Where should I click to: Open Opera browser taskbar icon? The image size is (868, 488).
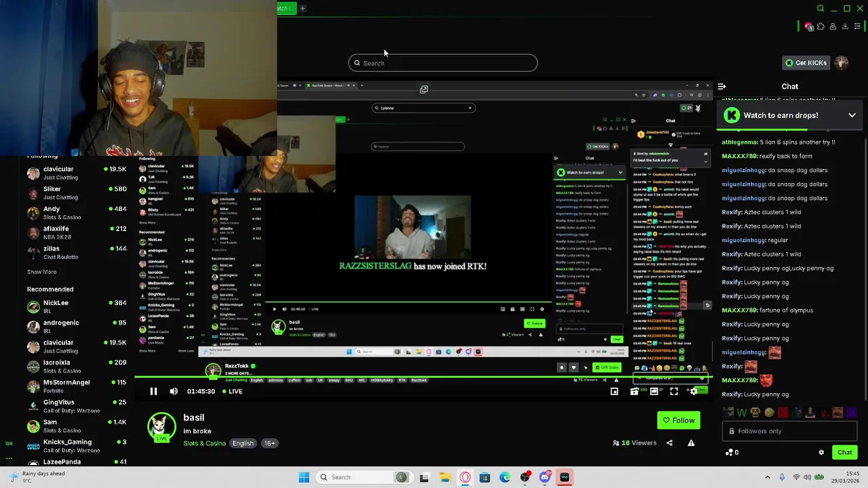tap(465, 477)
